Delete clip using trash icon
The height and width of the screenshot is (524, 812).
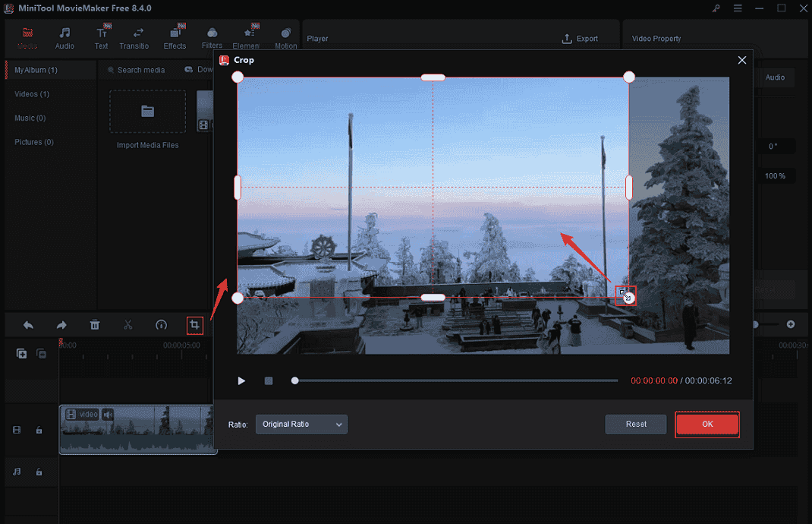[x=94, y=324]
